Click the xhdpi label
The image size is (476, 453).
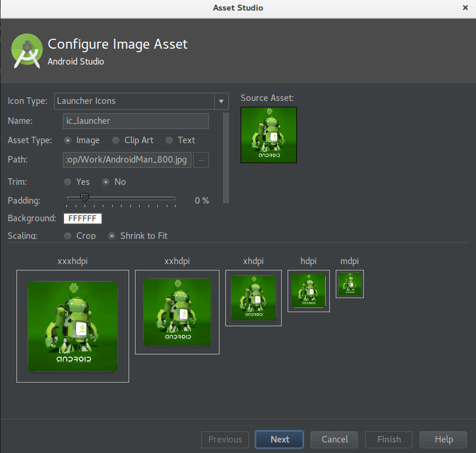coord(253,261)
